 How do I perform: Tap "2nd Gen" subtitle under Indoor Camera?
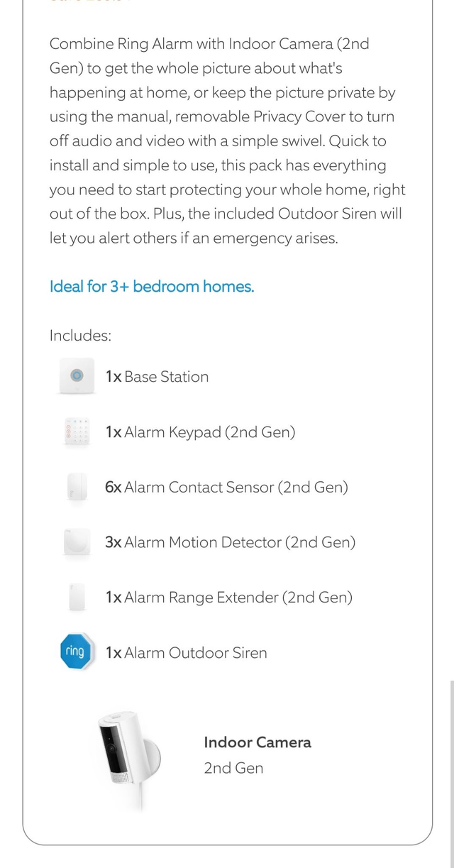(x=233, y=768)
